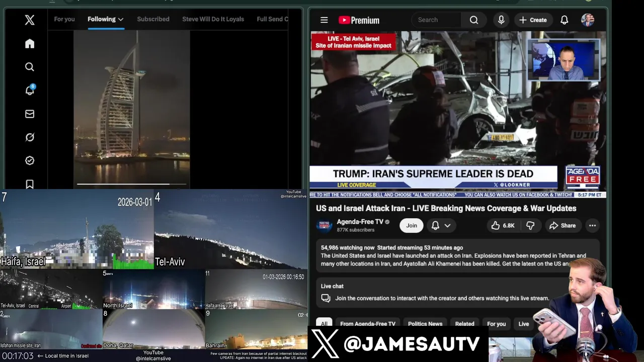
Task: Open YouTube account avatar menu
Action: [588, 20]
